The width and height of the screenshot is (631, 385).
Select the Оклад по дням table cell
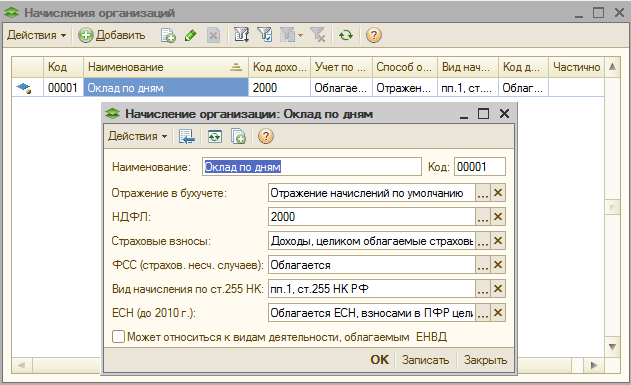point(166,88)
